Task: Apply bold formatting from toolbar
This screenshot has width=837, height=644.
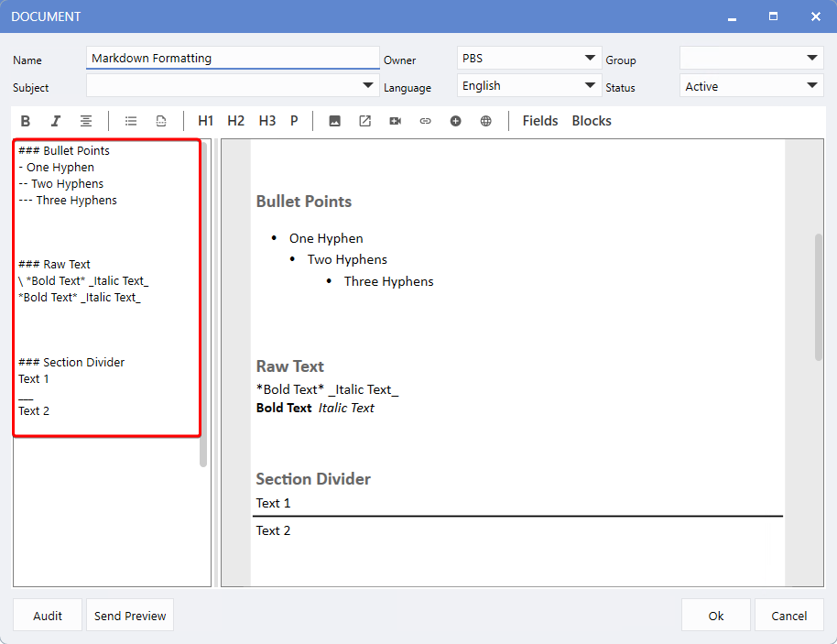Action: click(26, 121)
